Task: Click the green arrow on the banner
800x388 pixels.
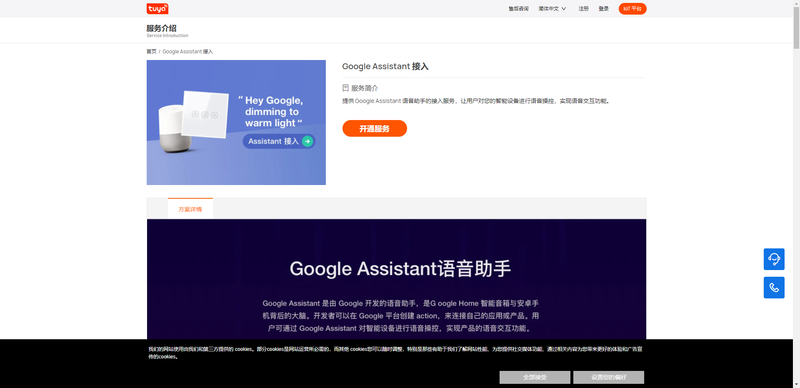Action: 307,141
